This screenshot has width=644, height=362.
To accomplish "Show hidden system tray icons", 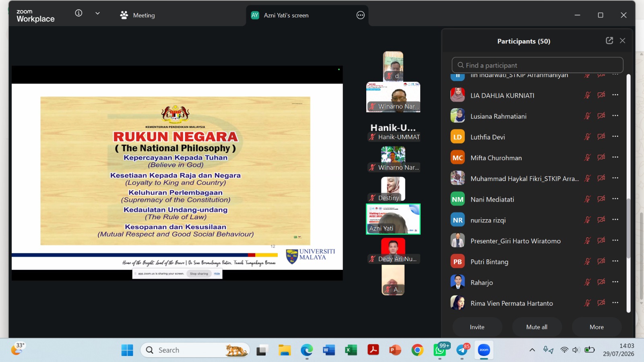I will coord(532,350).
